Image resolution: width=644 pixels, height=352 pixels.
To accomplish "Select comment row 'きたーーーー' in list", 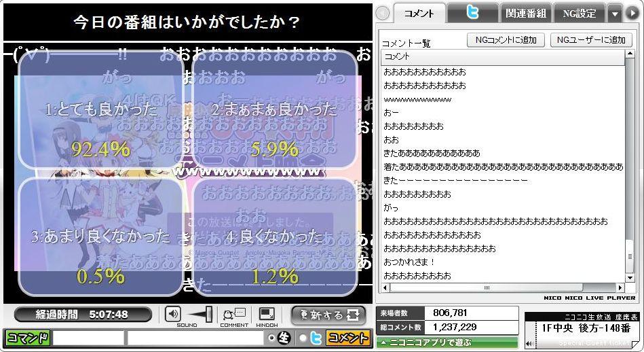I will 503,181.
